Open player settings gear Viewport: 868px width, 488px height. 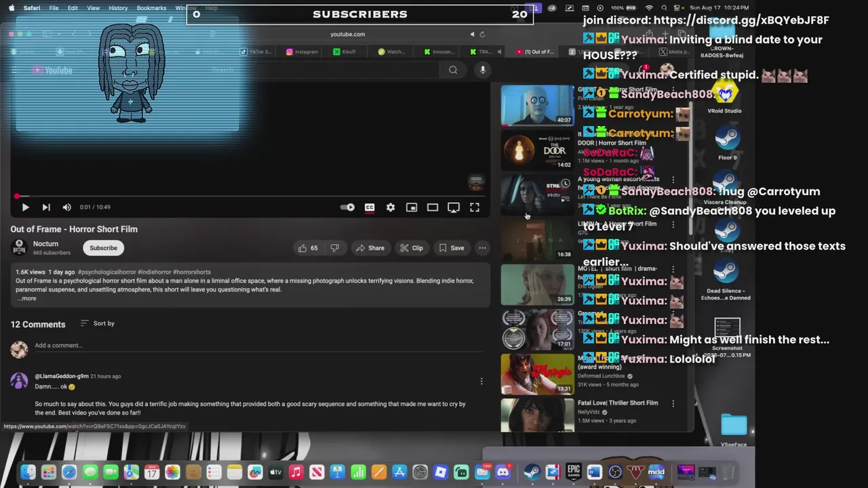click(x=391, y=207)
